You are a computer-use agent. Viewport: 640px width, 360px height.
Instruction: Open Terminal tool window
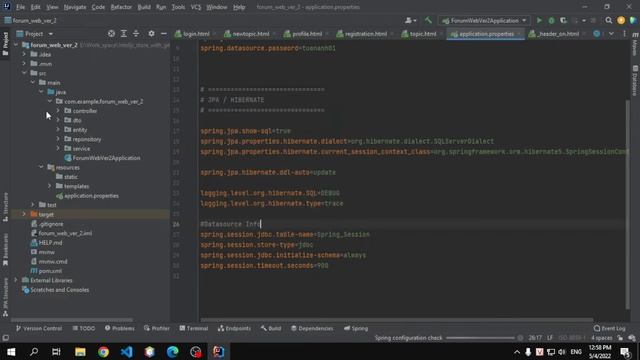(193, 328)
